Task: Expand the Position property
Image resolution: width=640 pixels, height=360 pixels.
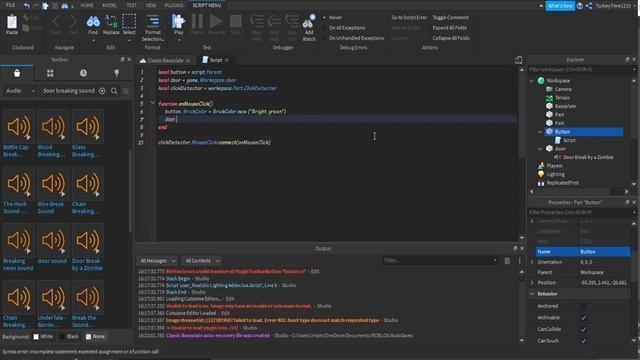Action: [x=532, y=282]
